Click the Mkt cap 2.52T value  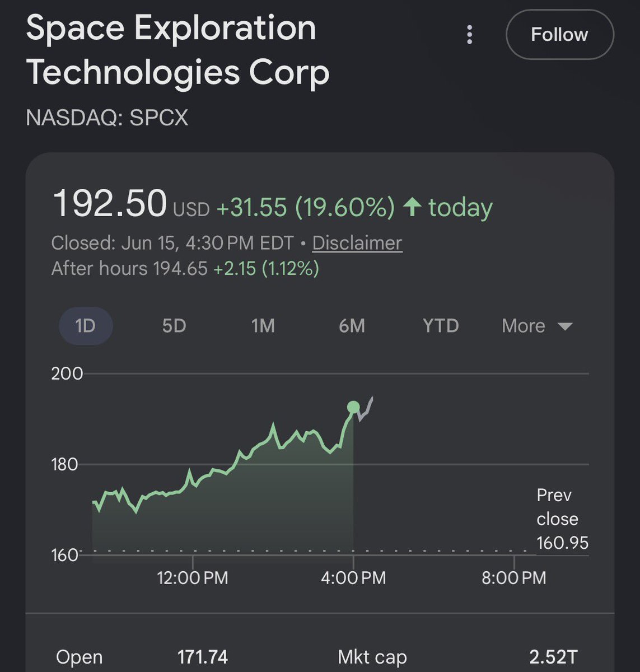point(553,657)
